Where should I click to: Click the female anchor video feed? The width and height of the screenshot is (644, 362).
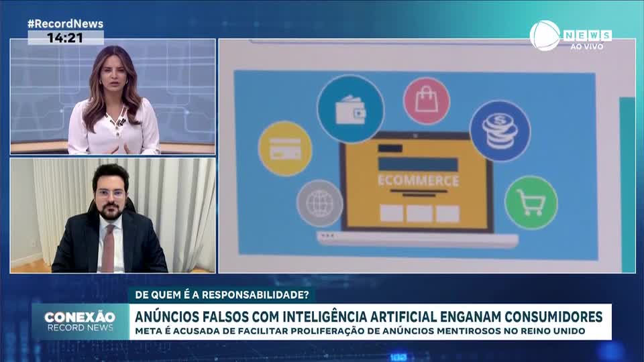[x=113, y=97]
